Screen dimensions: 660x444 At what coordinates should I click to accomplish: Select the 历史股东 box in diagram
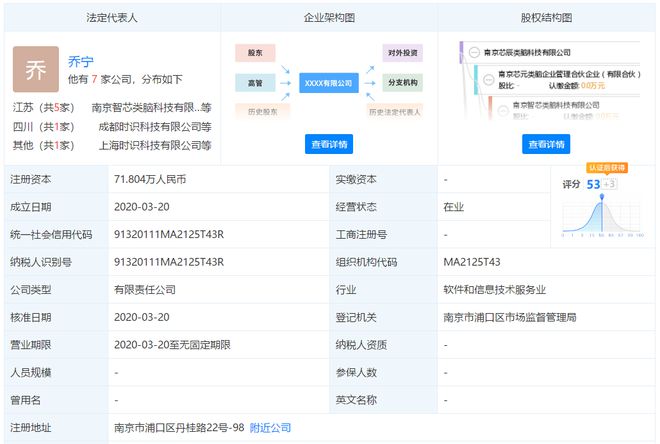point(263,112)
